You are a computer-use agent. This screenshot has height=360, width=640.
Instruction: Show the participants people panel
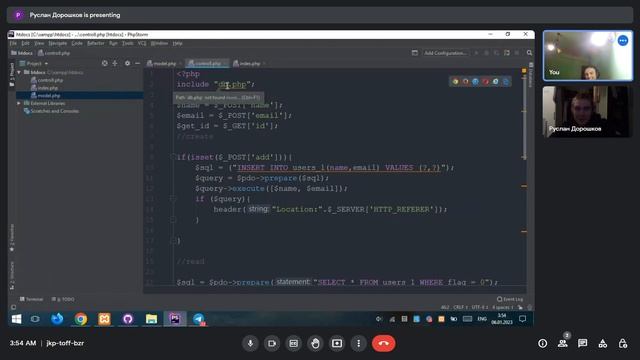pyautogui.click(x=562, y=344)
